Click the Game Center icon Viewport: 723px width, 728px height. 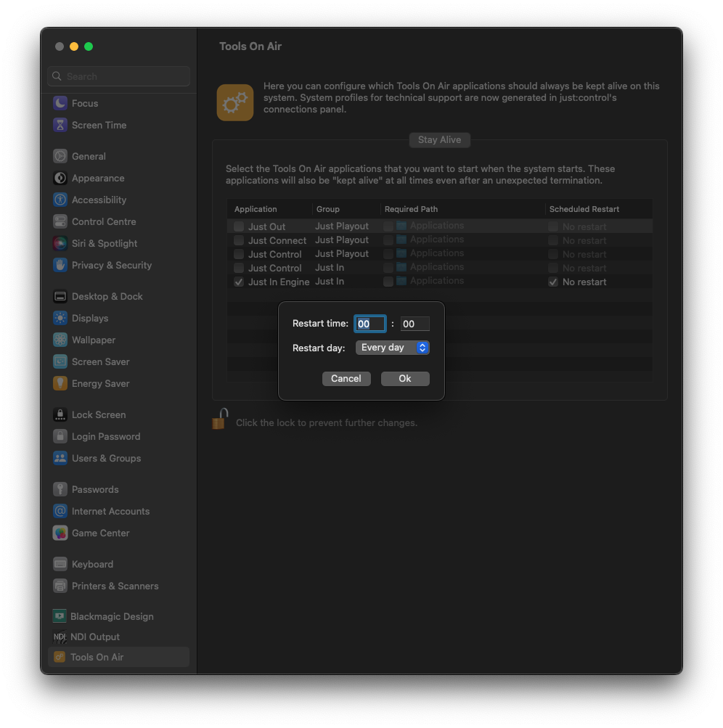click(60, 533)
